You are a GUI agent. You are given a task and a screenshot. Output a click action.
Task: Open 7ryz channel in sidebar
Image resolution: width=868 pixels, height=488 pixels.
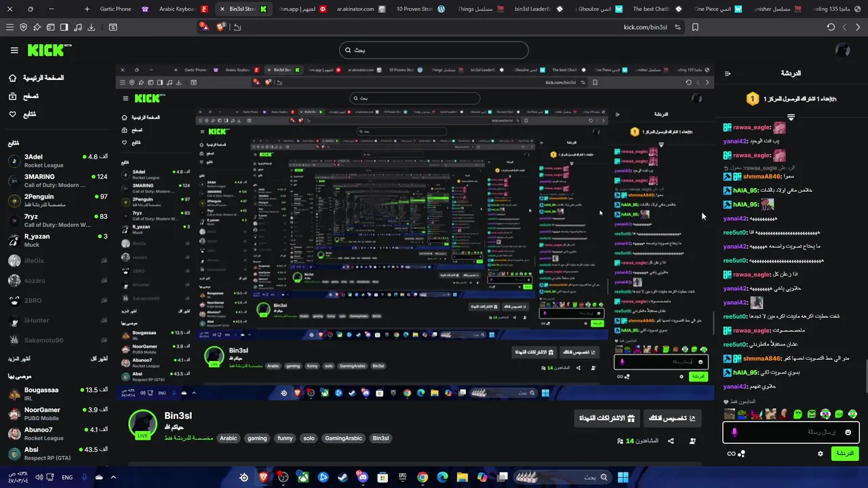(x=58, y=220)
